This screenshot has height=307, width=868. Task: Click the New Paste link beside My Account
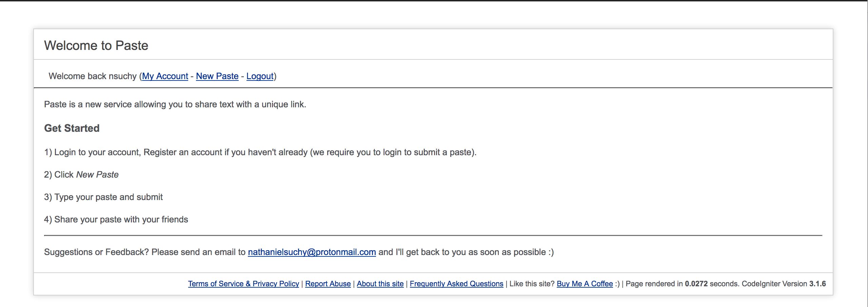217,76
